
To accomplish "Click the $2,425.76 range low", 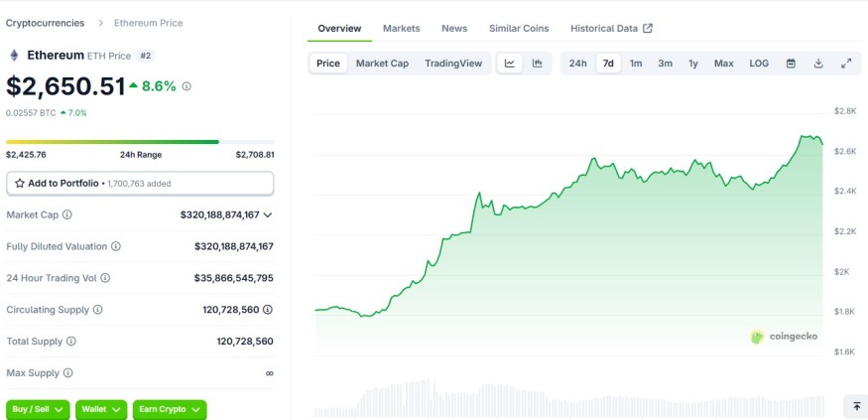I will (26, 155).
